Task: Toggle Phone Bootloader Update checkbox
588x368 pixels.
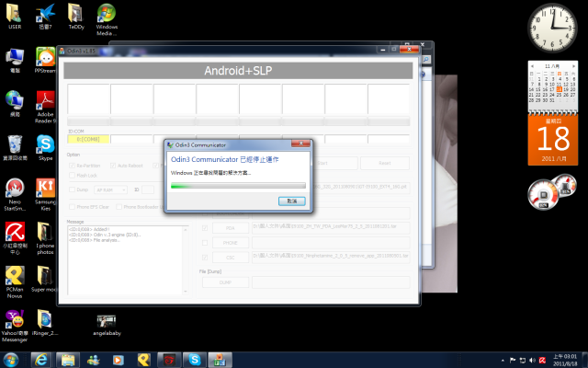Action: click(119, 207)
